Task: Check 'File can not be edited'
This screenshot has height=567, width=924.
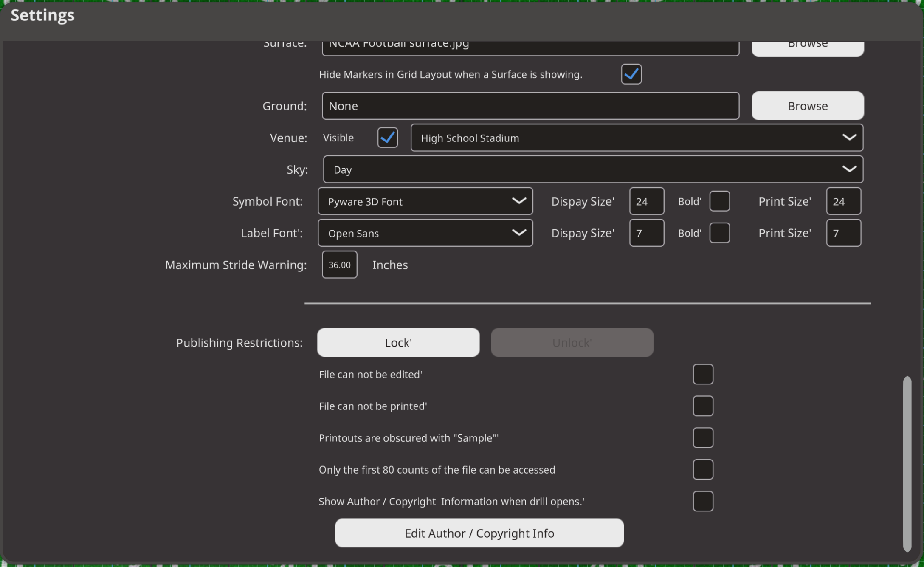Action: tap(703, 374)
